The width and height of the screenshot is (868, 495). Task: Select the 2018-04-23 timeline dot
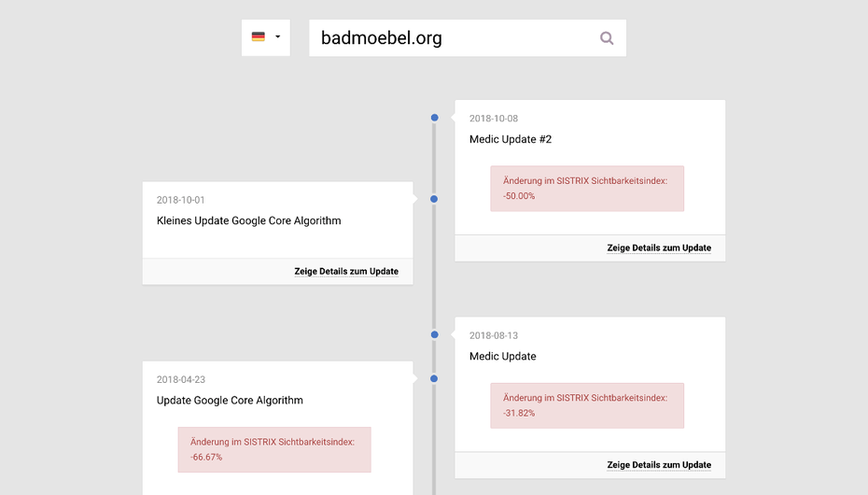pos(434,379)
